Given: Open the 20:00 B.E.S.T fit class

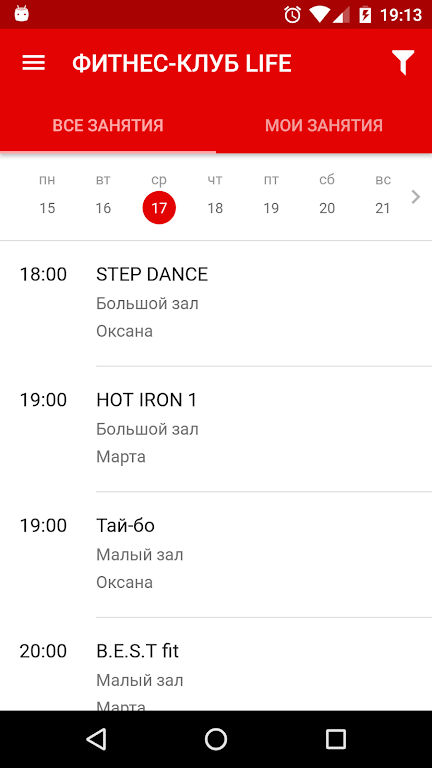Looking at the screenshot, I should tap(216, 664).
